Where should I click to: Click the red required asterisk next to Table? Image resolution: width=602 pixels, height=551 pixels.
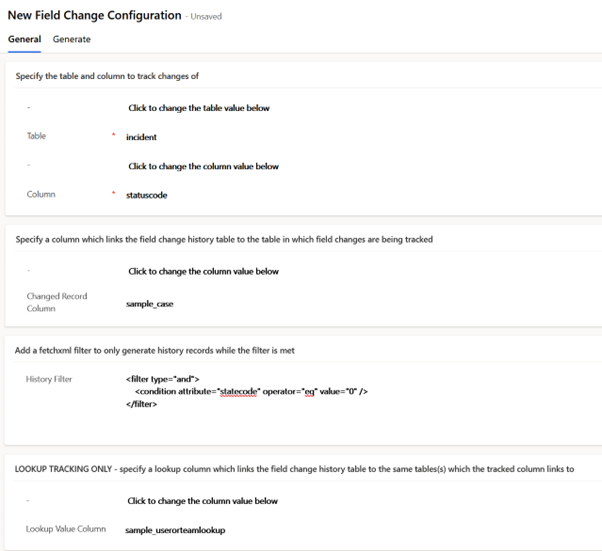[114, 134]
